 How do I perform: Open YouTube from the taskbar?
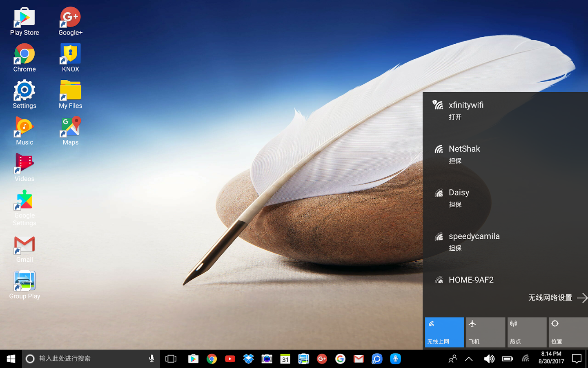point(230,359)
